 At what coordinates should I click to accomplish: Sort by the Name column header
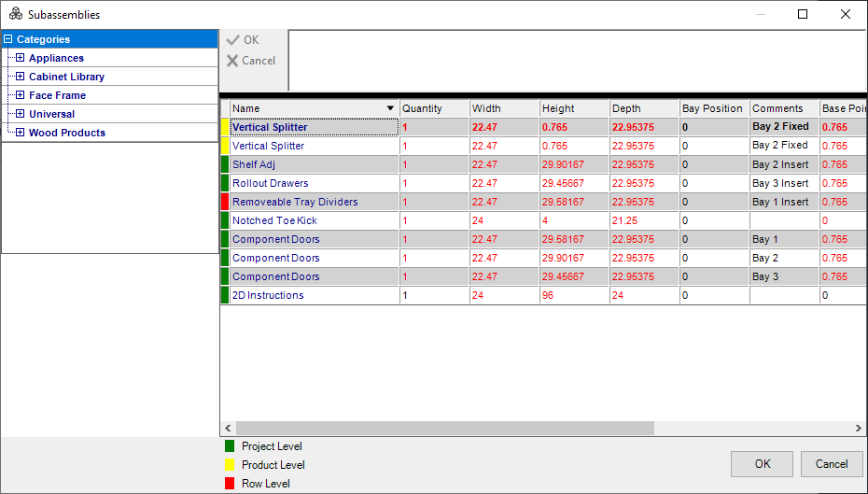coord(315,108)
